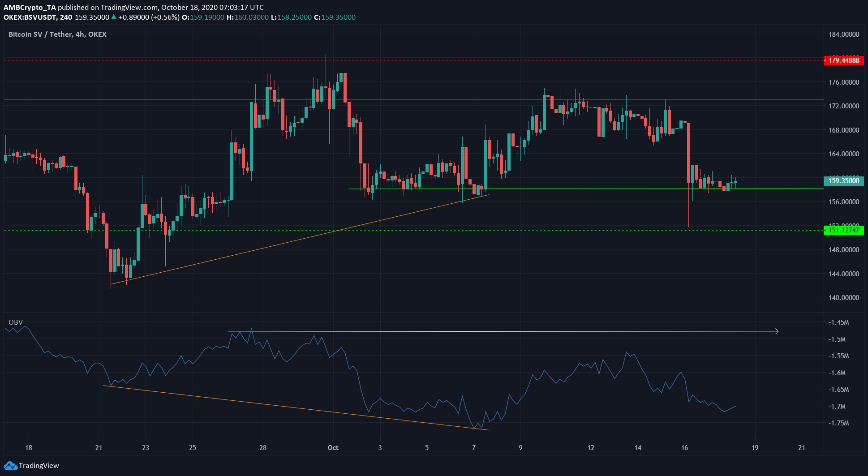The height and width of the screenshot is (476, 868).
Task: Click the 144.00000 price axis label
Action: (844, 274)
